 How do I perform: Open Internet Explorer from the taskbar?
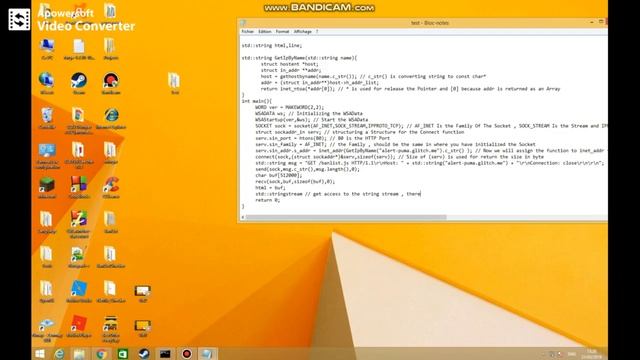click(60, 353)
